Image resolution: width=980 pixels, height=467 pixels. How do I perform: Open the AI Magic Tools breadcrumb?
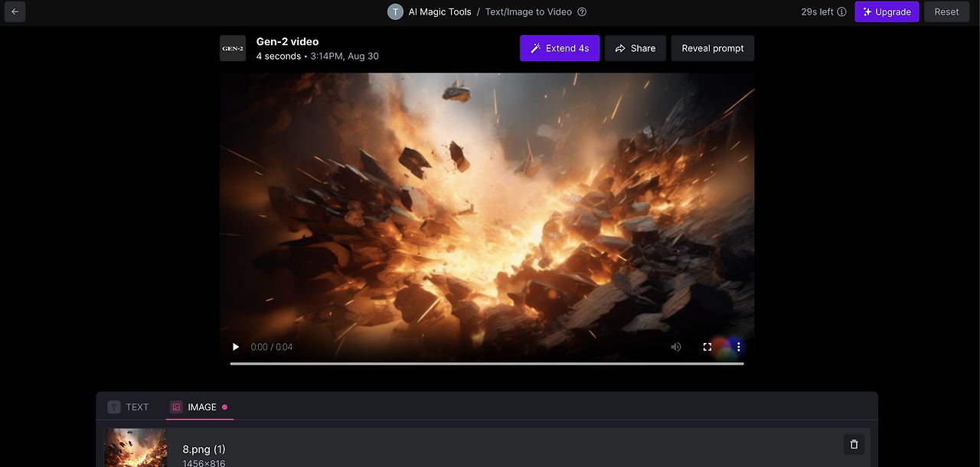point(439,11)
